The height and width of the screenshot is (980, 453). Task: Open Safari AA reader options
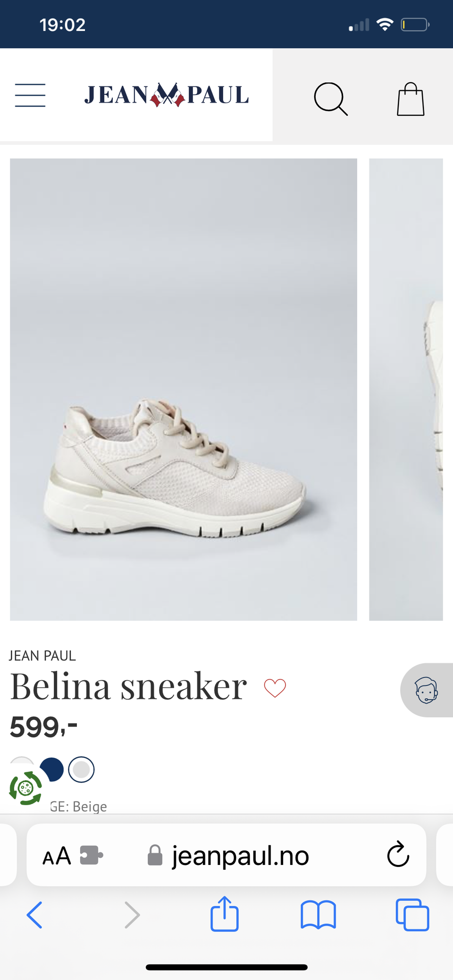click(57, 856)
